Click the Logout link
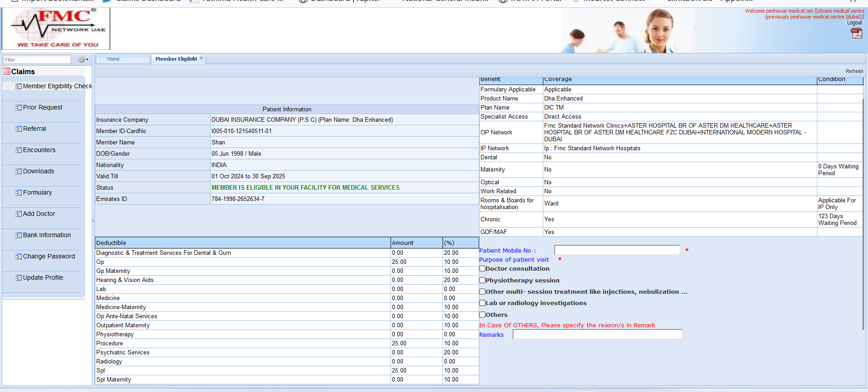Image resolution: width=868 pixels, height=392 pixels. tap(854, 23)
